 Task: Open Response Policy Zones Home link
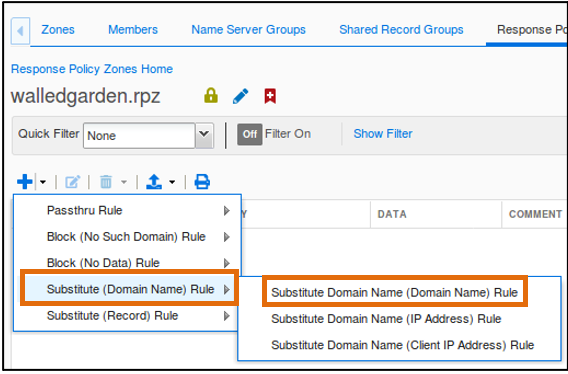[x=92, y=69]
